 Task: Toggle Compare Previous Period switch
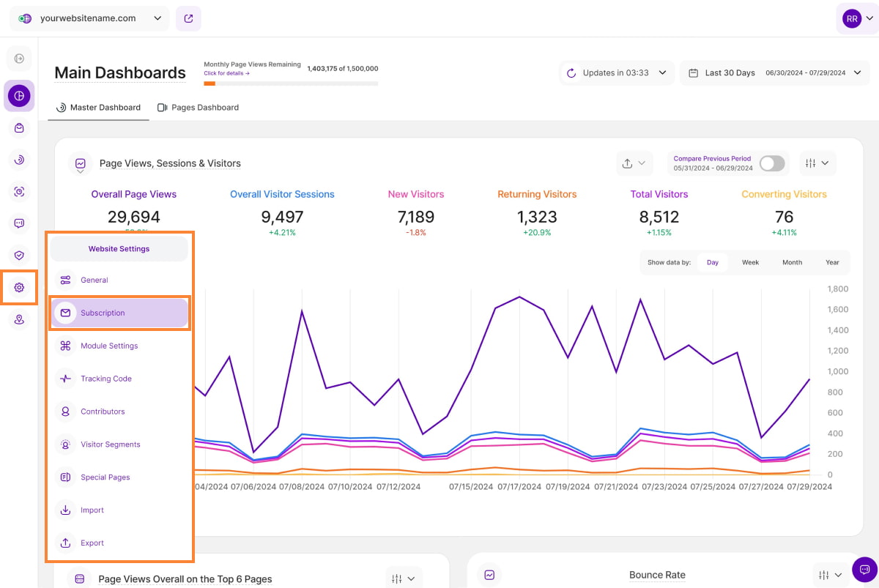tap(771, 163)
